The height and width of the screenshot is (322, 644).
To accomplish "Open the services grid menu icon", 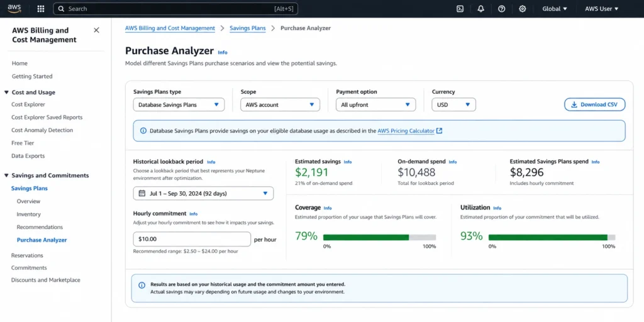I will (41, 9).
